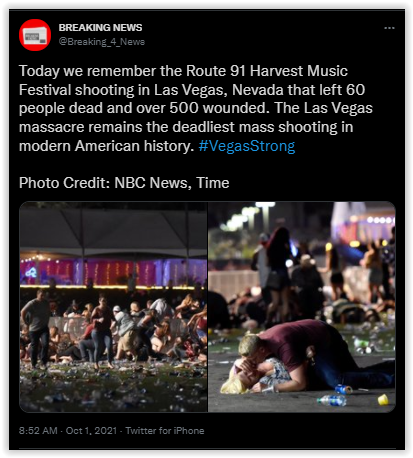Click the man in gray shirt, left photo

pos(37,328)
